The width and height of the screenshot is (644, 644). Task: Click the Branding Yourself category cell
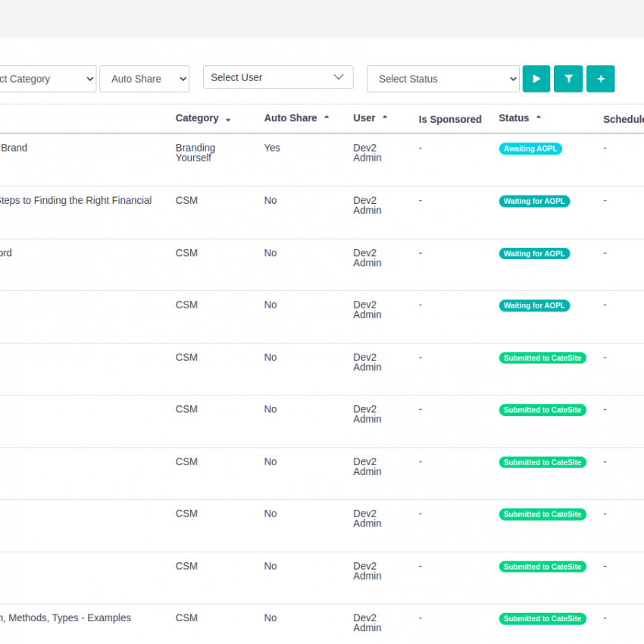(195, 152)
